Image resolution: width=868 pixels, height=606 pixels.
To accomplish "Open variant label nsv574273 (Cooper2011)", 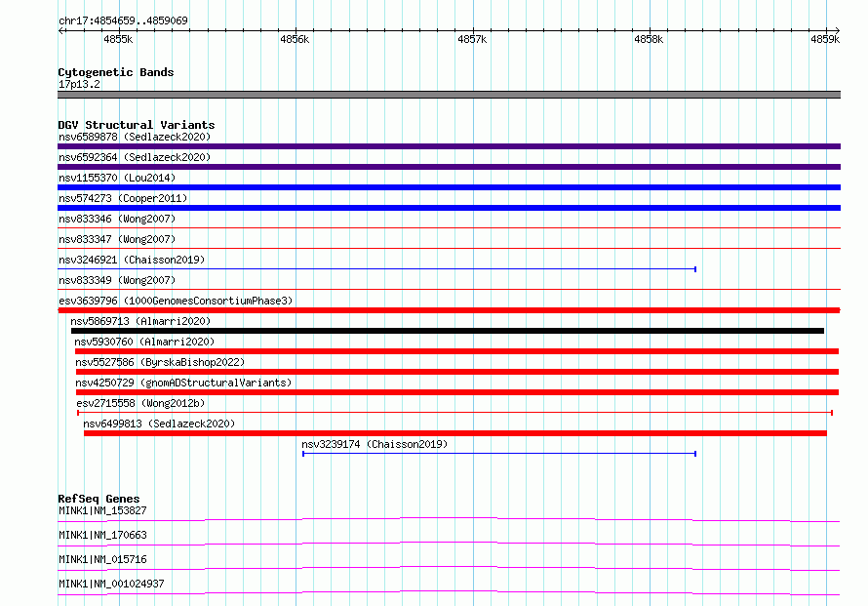I will point(123,198).
